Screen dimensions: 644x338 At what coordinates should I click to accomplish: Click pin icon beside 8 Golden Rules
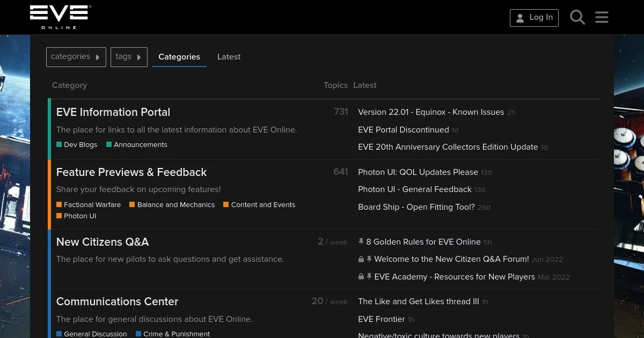click(x=361, y=242)
